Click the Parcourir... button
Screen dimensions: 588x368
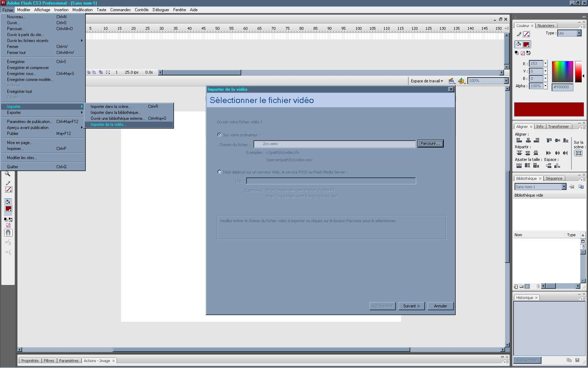tap(430, 144)
